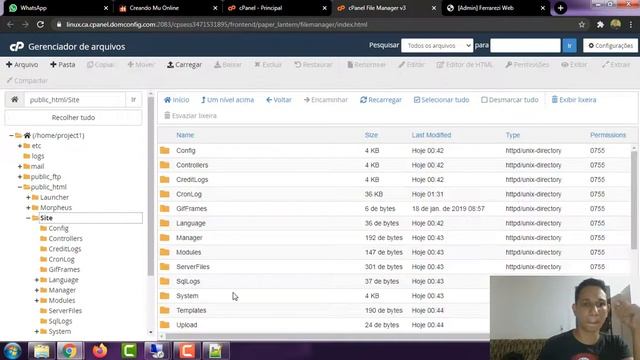This screenshot has width=640, height=360.
Task: Open the Todos os arquivos search dropdown
Action: [437, 46]
